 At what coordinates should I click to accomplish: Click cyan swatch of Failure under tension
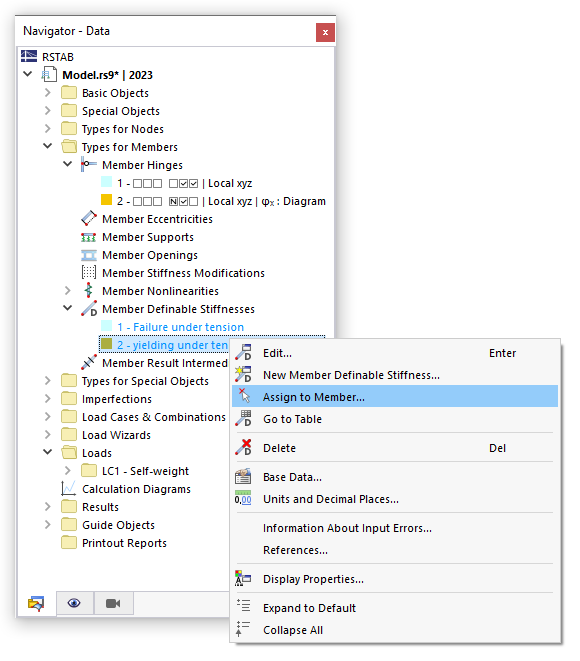pyautogui.click(x=107, y=325)
